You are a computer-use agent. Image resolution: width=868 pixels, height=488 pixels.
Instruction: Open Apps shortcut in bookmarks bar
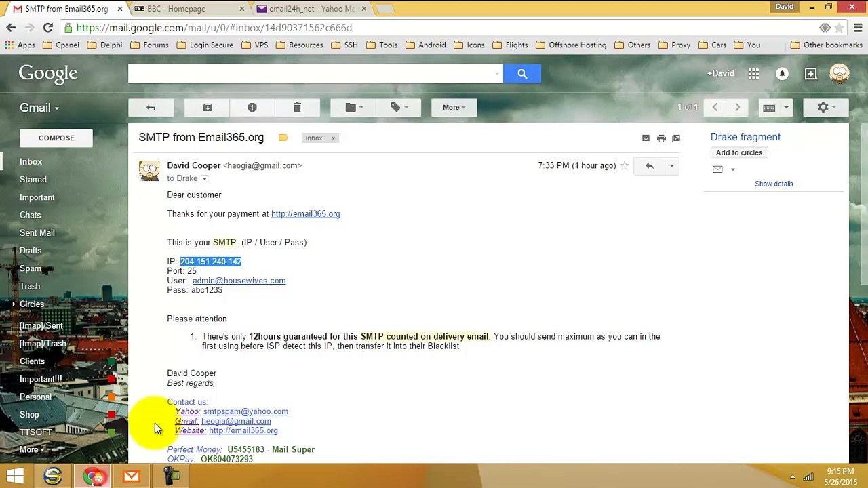[x=20, y=45]
